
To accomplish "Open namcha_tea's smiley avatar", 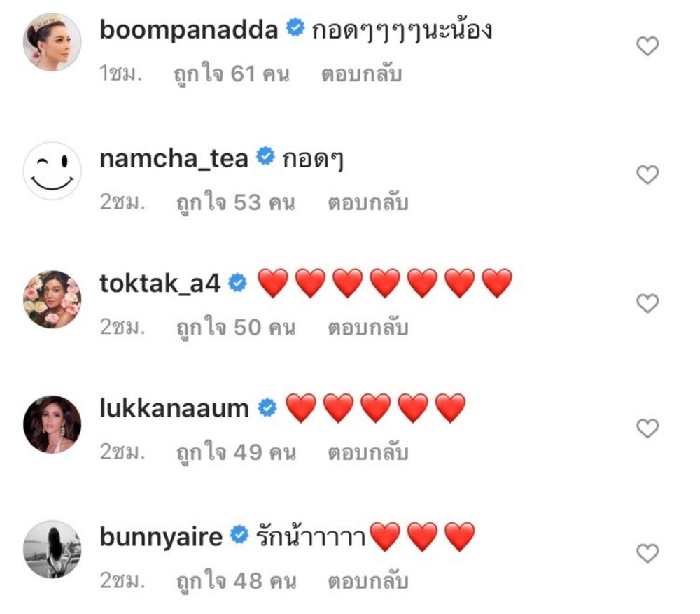I will (x=52, y=171).
